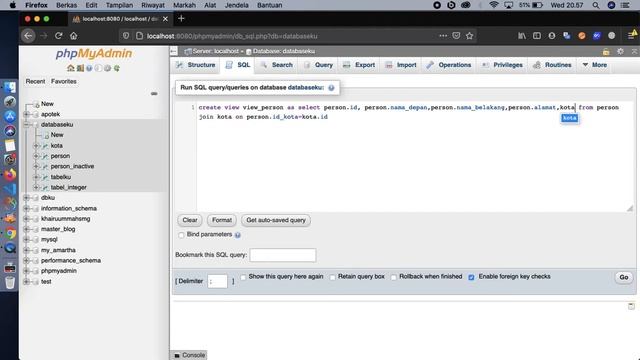Open Chrome from the Dock
The width and height of the screenshot is (640, 360).
[x=10, y=233]
